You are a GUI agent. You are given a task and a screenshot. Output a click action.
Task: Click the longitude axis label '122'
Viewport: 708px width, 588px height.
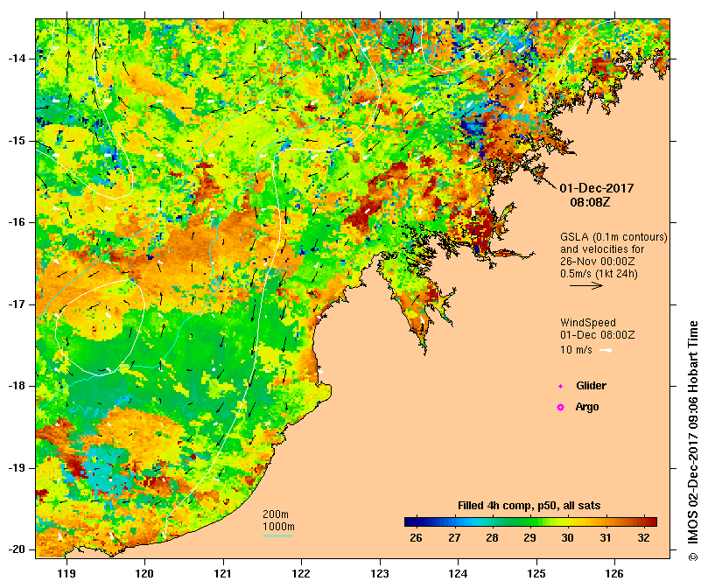pos(301,573)
